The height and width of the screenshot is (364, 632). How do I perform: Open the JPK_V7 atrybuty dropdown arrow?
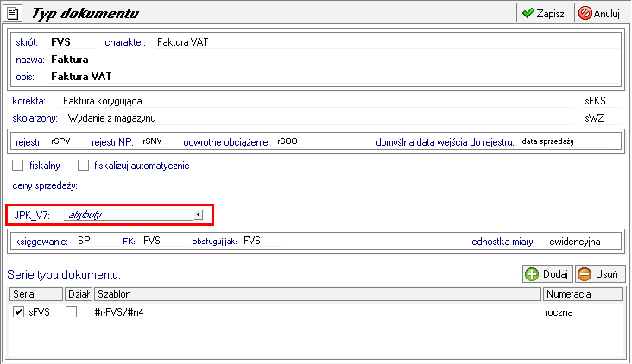(x=198, y=214)
